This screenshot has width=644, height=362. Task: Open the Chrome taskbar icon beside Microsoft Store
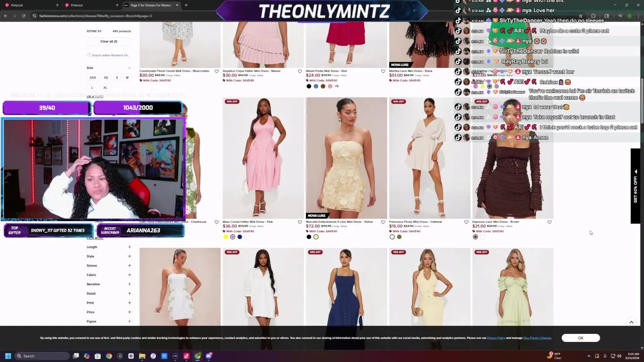109,356
